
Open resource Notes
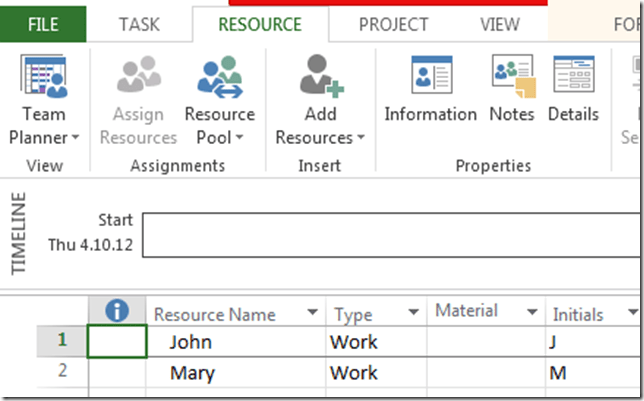tap(512, 78)
